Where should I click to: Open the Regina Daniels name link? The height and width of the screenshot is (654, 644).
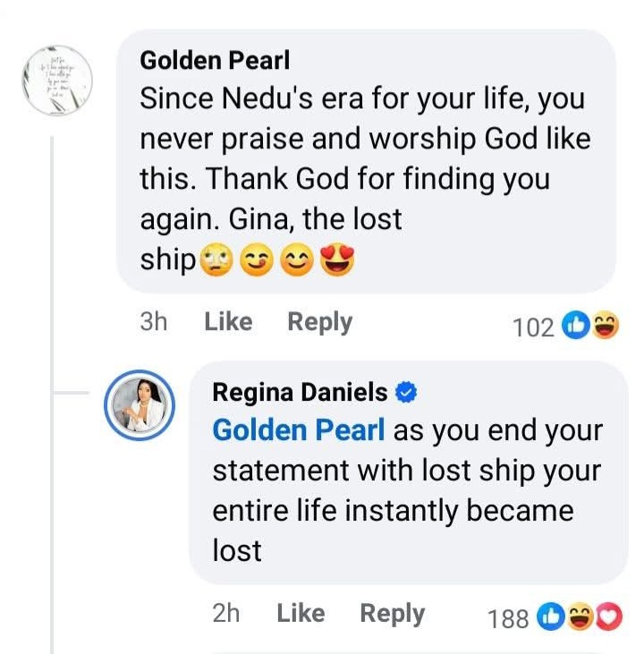pos(300,392)
